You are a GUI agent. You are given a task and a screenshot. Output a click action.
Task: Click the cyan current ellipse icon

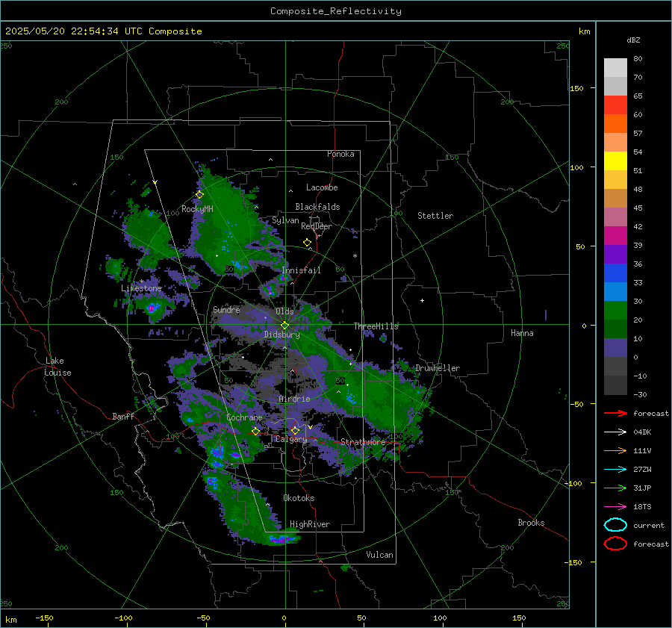coord(615,525)
